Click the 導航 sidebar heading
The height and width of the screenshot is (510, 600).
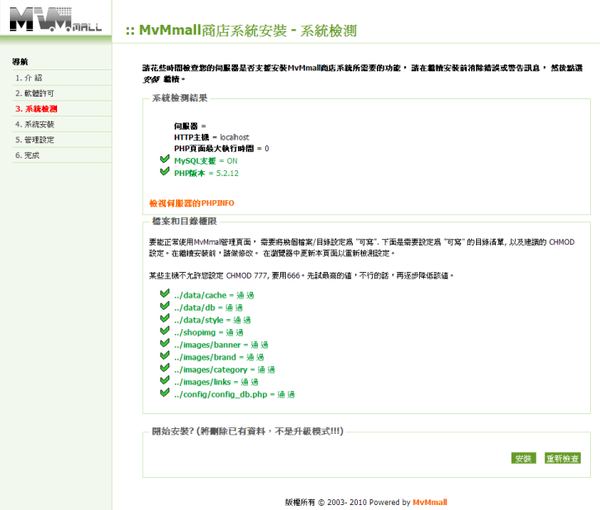[20, 62]
